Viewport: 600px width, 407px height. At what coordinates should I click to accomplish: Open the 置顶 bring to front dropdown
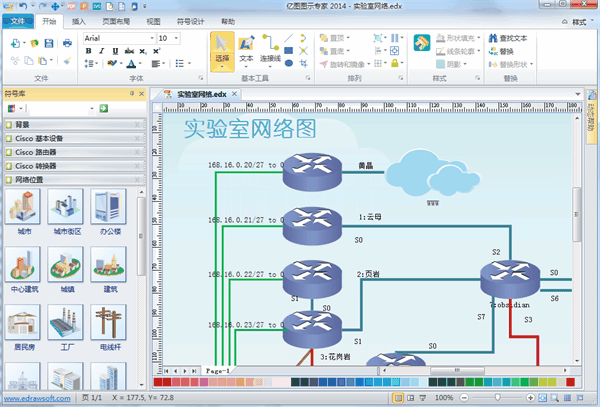[x=348, y=38]
